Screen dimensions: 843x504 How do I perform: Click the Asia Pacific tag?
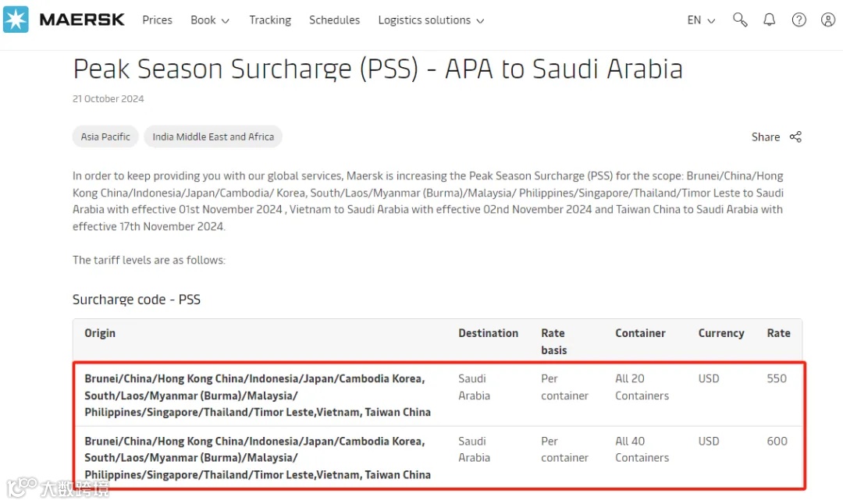(105, 137)
